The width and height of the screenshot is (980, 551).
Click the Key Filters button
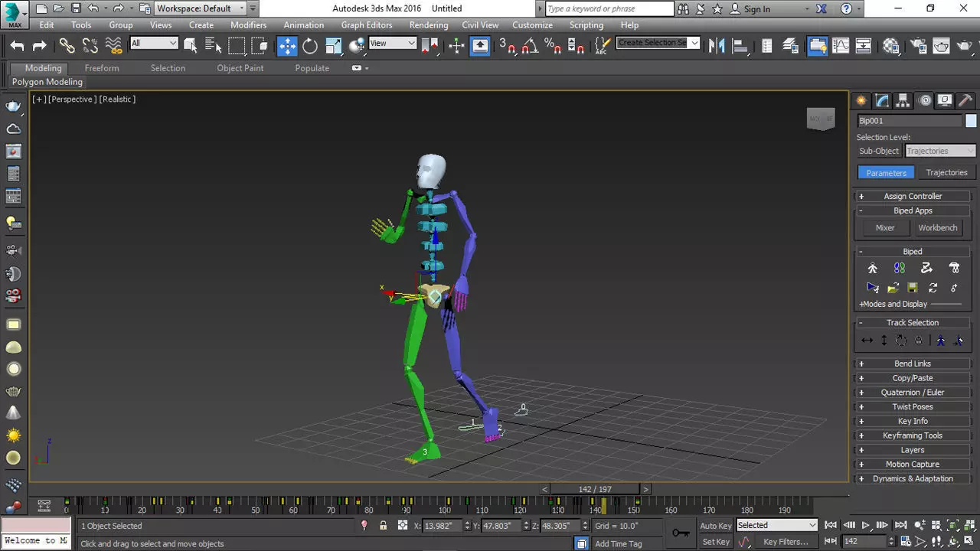786,542
